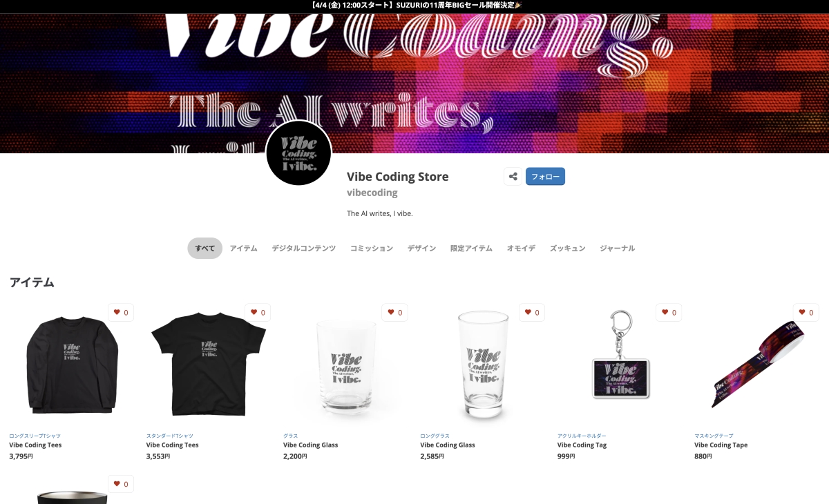Image resolution: width=829 pixels, height=504 pixels.
Task: Open the Vibe Coding Tape product image
Action: click(756, 364)
